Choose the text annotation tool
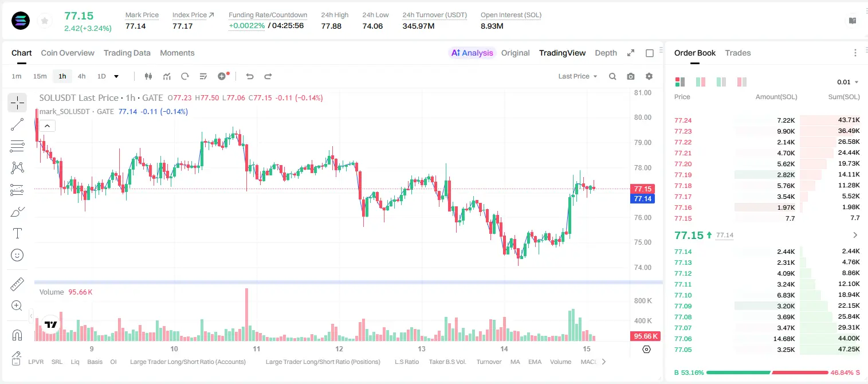The width and height of the screenshot is (868, 384). point(17,233)
